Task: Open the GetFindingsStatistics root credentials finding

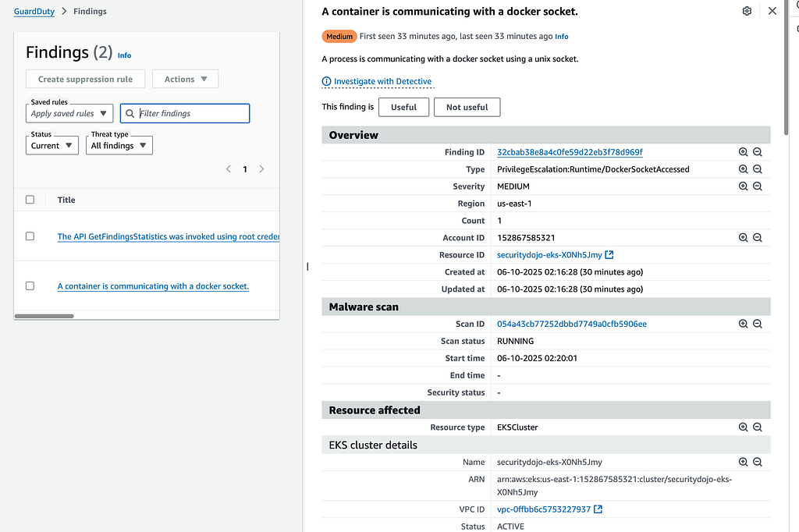Action: tap(169, 236)
